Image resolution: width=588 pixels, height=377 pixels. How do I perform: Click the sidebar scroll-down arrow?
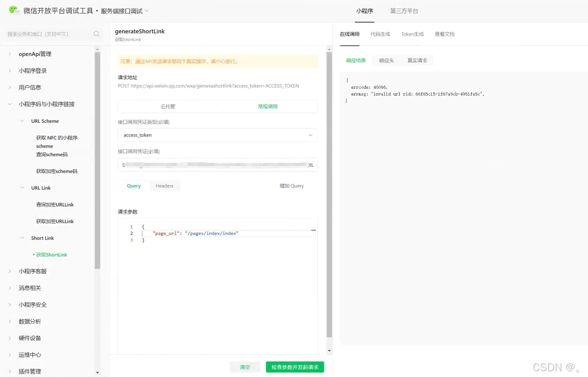coord(97,373)
